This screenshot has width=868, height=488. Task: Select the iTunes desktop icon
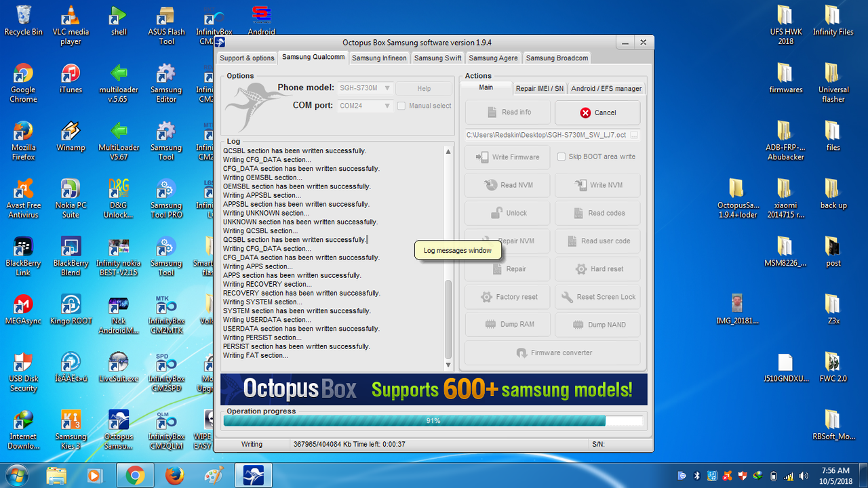(71, 79)
